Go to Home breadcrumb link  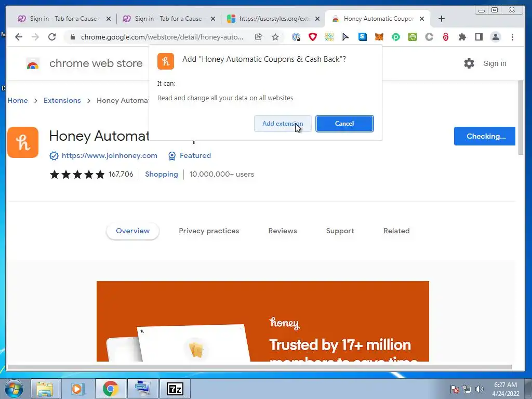pyautogui.click(x=18, y=100)
